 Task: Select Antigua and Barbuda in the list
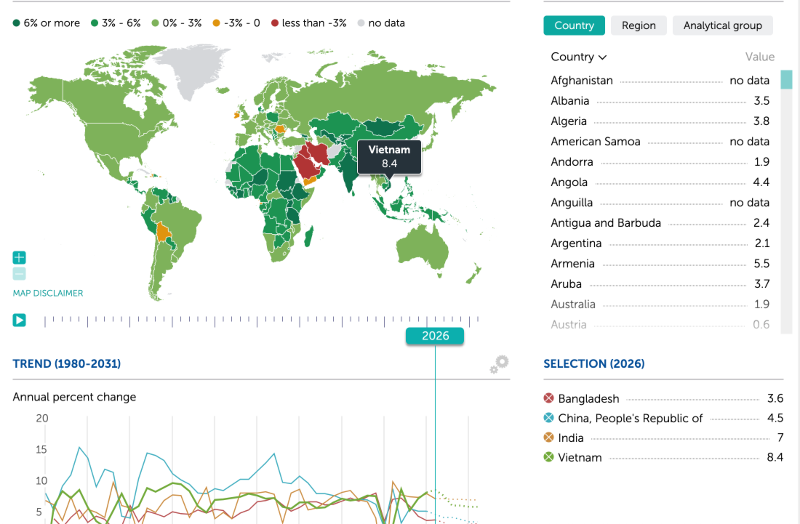tap(660, 223)
